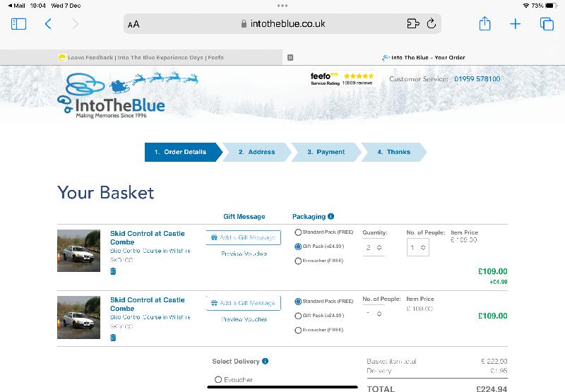
Task: Tap the Mail back-to-app indicator
Action: (x=16, y=6)
